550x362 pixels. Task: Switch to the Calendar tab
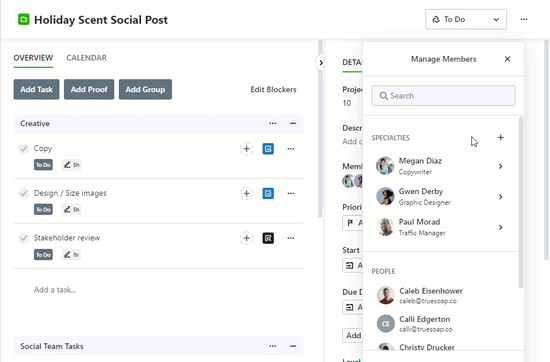87,58
